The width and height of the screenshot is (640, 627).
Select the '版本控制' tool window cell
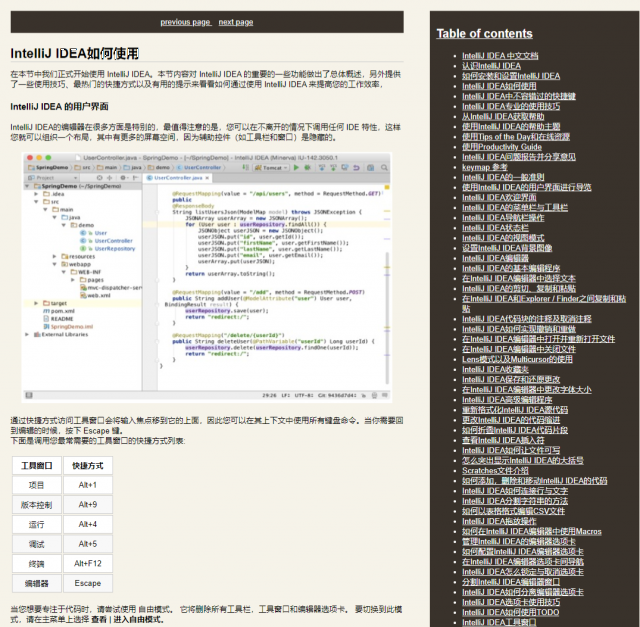click(x=37, y=505)
